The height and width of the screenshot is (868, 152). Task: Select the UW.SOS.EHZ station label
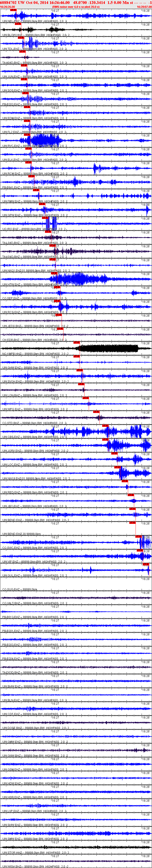click(x=34, y=90)
